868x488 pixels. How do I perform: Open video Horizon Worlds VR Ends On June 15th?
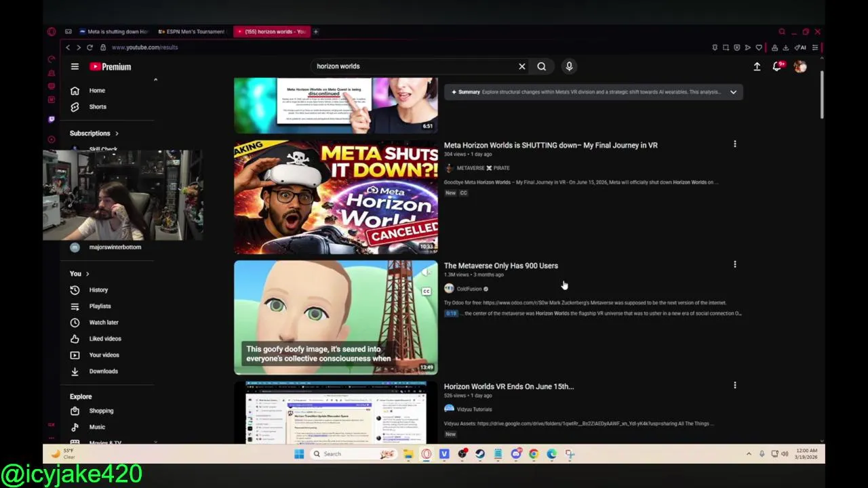509,386
